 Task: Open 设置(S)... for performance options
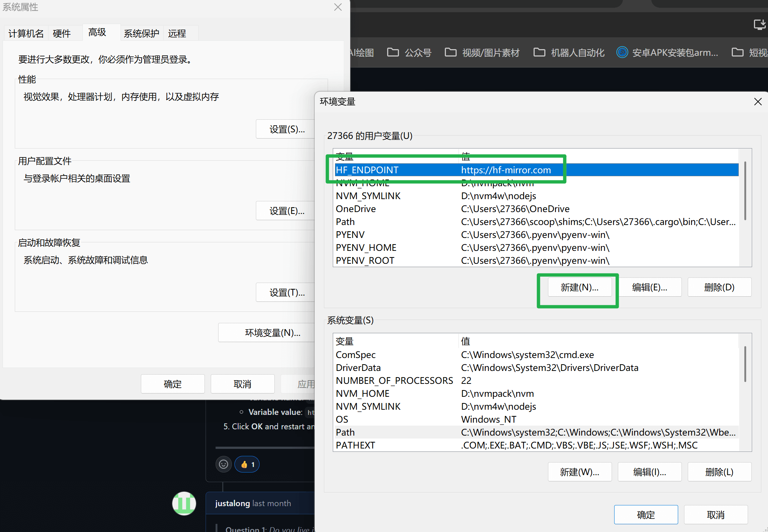point(287,129)
